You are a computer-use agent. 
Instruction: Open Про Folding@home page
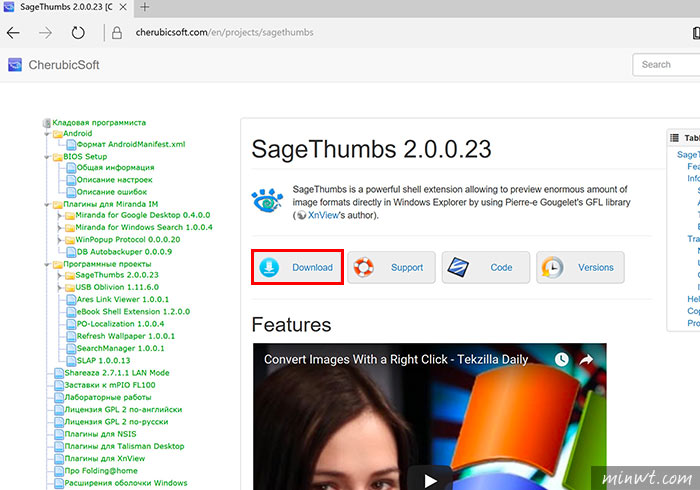point(101,470)
